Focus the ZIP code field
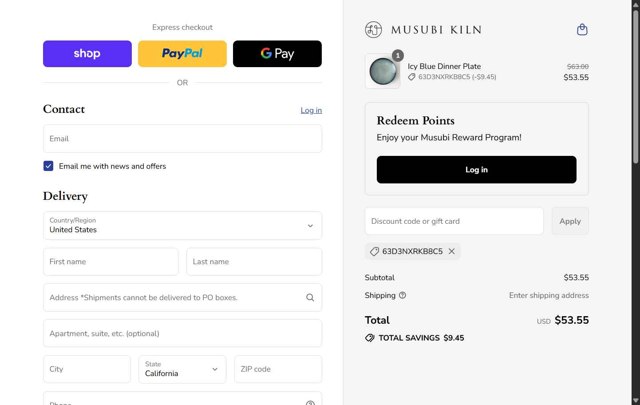 [x=278, y=369]
